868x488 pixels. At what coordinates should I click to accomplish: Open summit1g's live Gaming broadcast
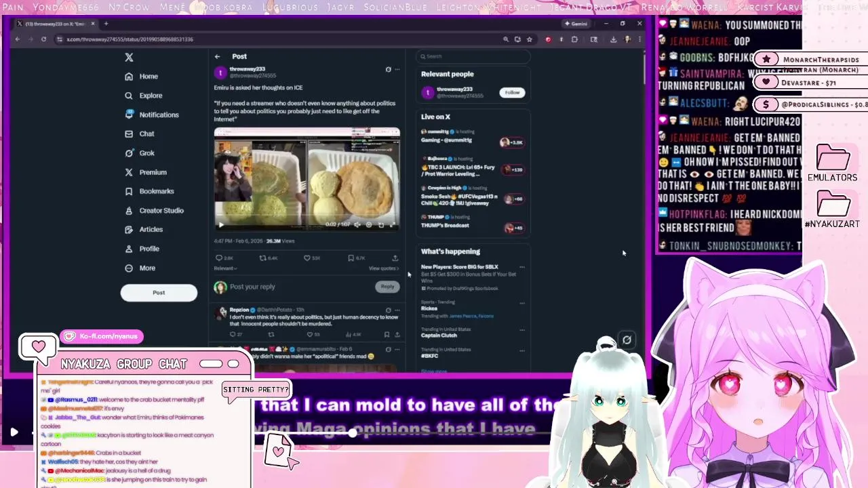click(473, 137)
